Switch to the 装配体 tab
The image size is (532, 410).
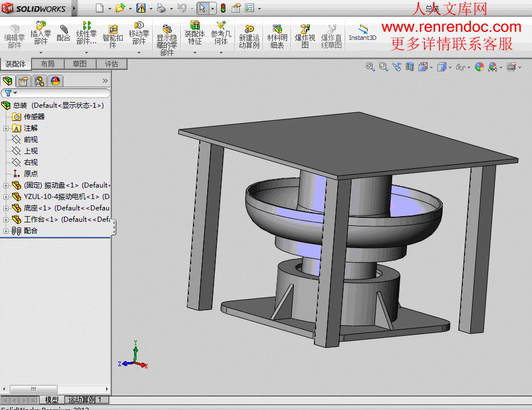point(15,64)
